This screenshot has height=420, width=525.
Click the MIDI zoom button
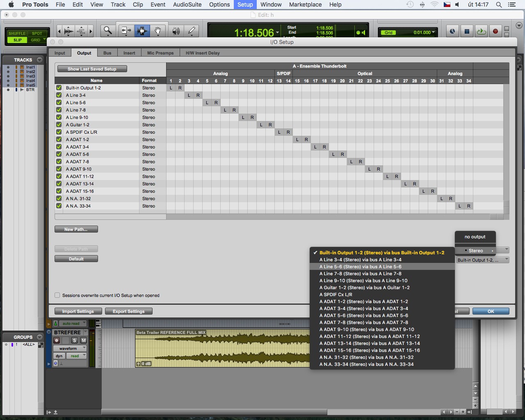click(x=81, y=31)
